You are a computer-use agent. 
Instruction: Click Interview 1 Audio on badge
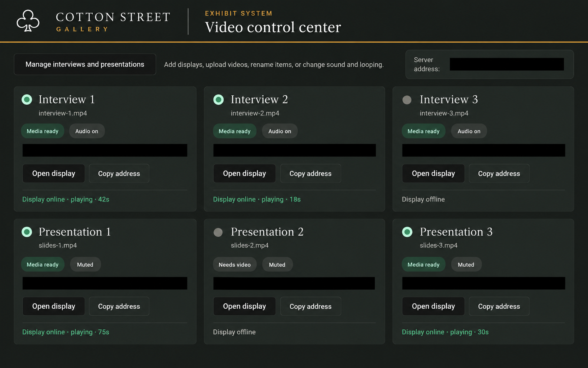pos(87,131)
